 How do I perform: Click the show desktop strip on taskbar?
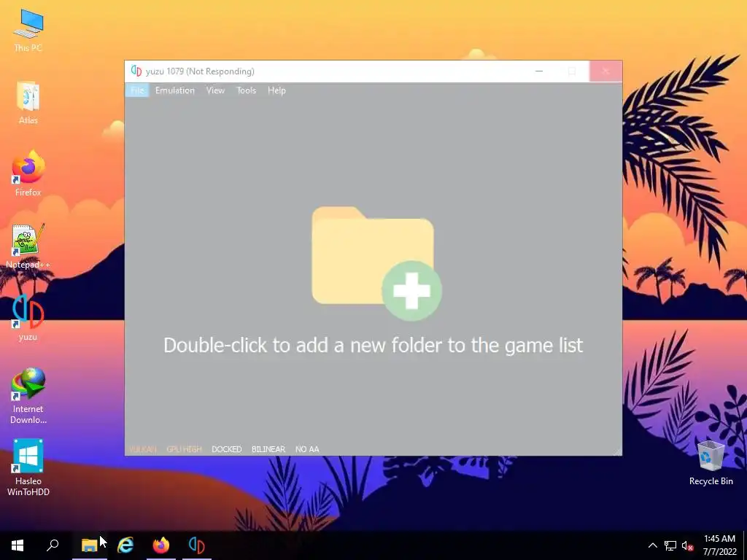tap(745, 545)
